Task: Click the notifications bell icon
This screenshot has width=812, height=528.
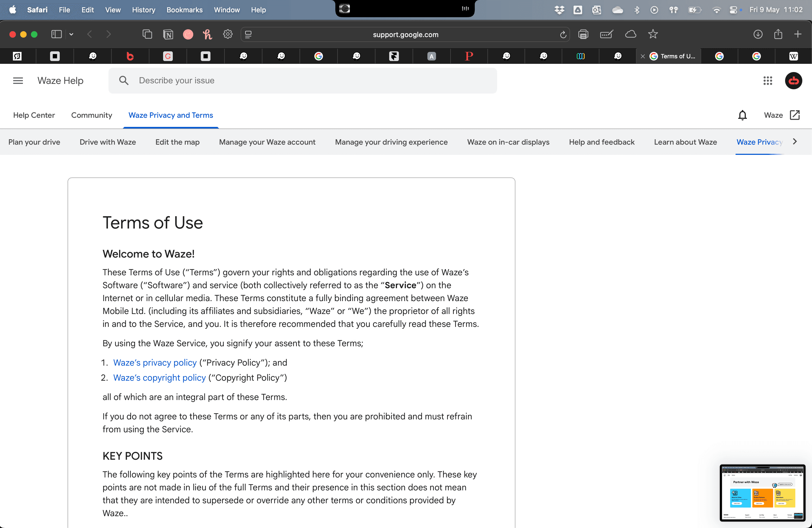Action: pyautogui.click(x=742, y=115)
